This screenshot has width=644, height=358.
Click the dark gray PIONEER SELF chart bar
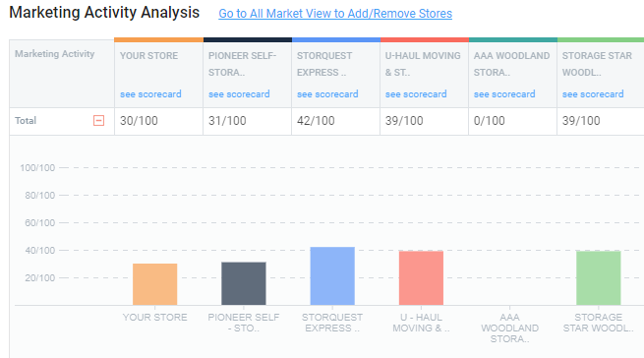coord(244,283)
